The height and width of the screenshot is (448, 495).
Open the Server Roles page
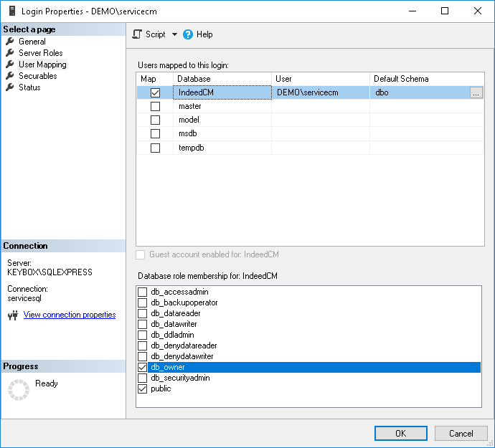click(x=40, y=53)
